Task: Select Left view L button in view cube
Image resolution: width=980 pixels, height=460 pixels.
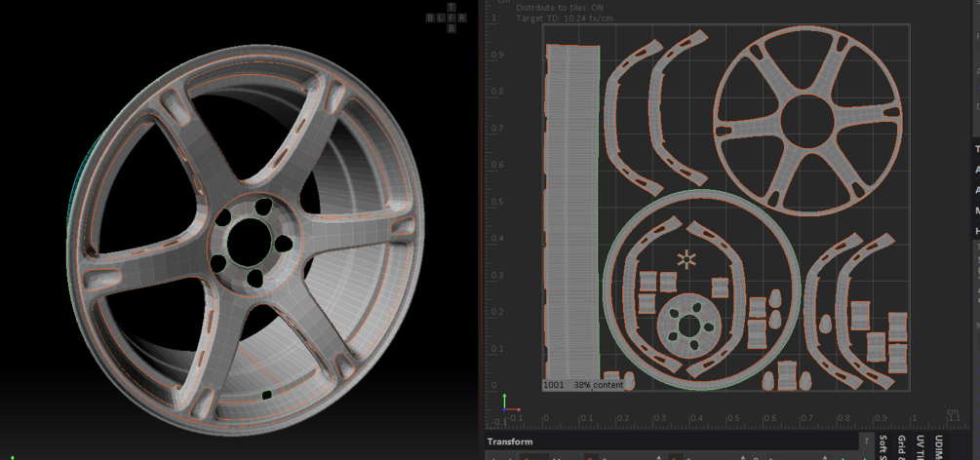Action: tap(441, 18)
